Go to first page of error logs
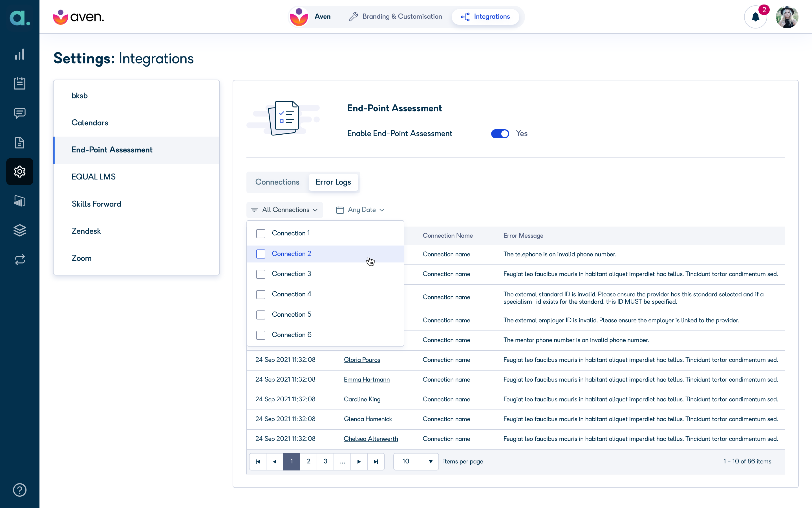 tap(258, 461)
